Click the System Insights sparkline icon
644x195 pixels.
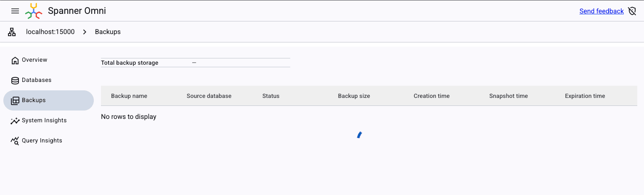pos(15,121)
